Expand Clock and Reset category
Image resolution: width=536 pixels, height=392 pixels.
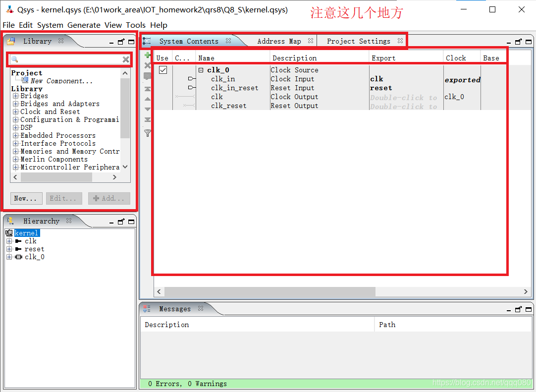point(16,112)
